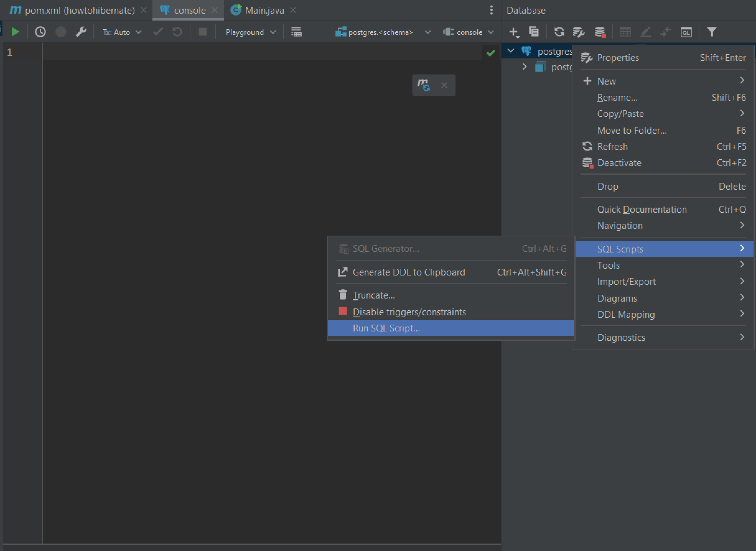This screenshot has width=756, height=551.
Task: Click the jump to query console QL icon
Action: click(686, 32)
